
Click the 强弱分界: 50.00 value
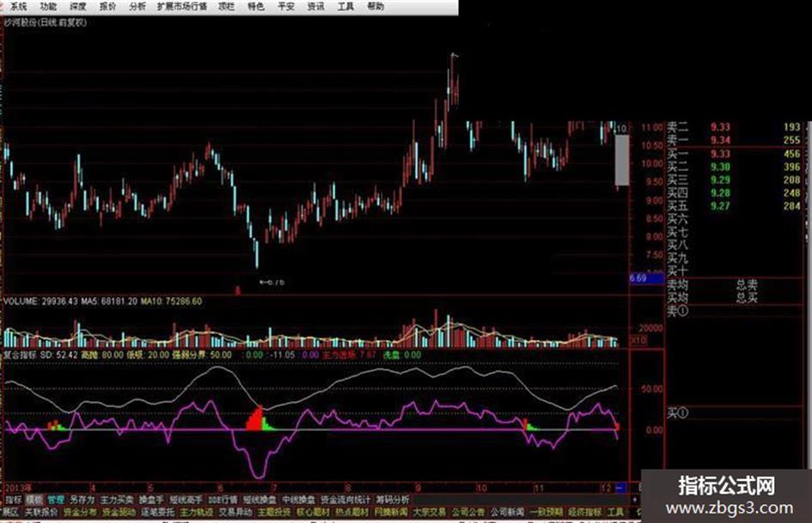201,356
